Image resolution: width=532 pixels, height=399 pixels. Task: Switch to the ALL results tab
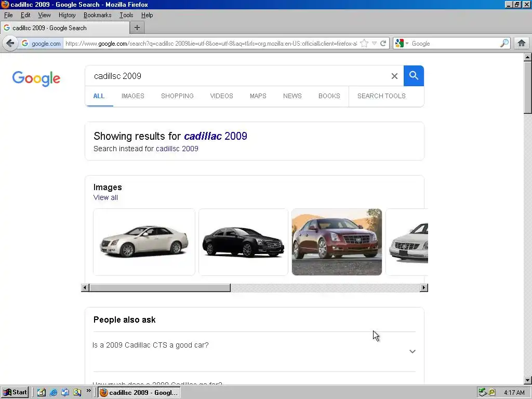coord(99,96)
